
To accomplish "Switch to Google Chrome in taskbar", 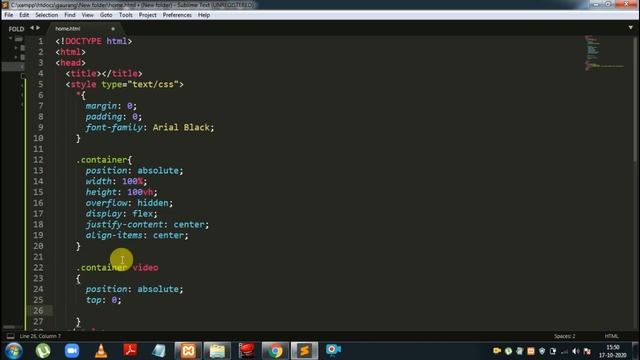I will click(x=275, y=351).
